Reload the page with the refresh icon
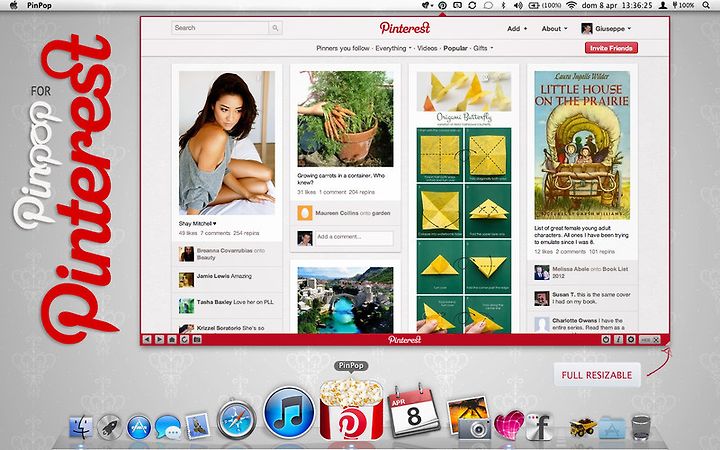720x450 pixels. (185, 339)
